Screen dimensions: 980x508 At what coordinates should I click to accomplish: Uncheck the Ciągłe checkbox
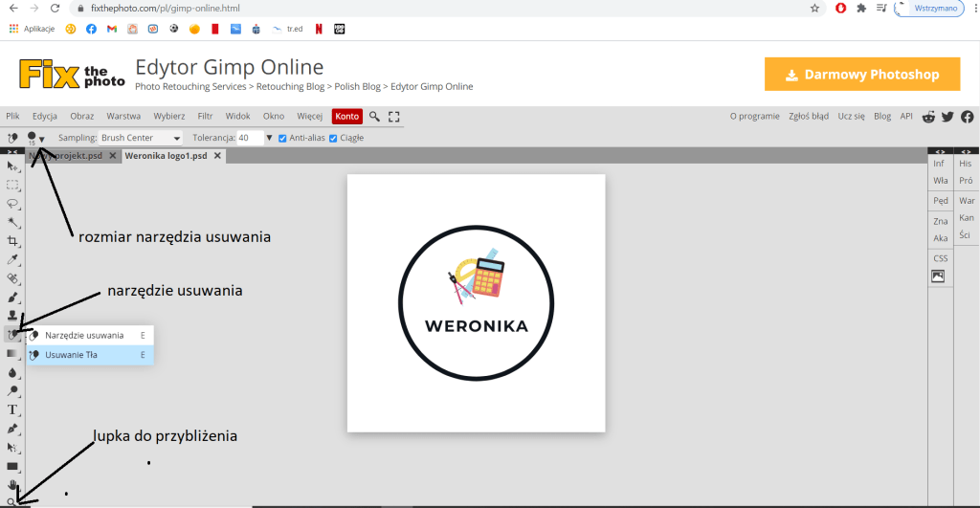click(x=333, y=138)
